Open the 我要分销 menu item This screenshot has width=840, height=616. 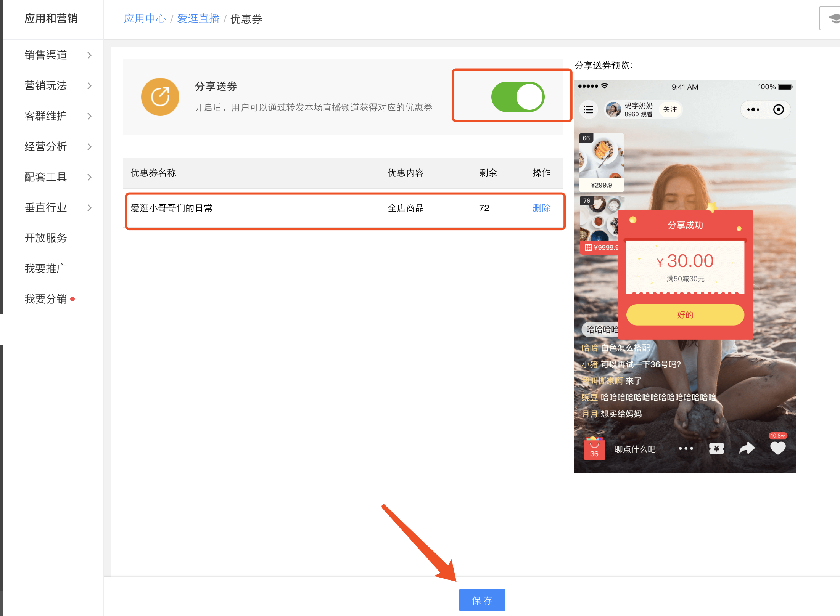point(46,299)
